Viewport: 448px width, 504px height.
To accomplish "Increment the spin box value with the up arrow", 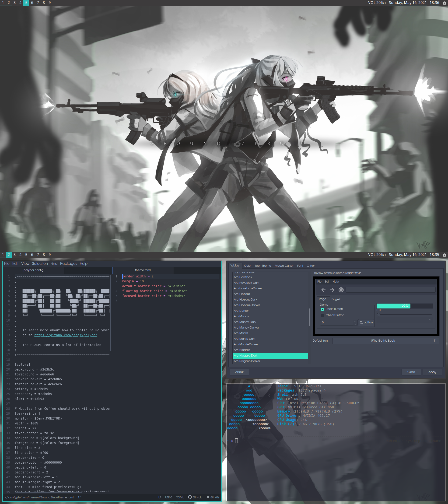I will (x=355, y=321).
